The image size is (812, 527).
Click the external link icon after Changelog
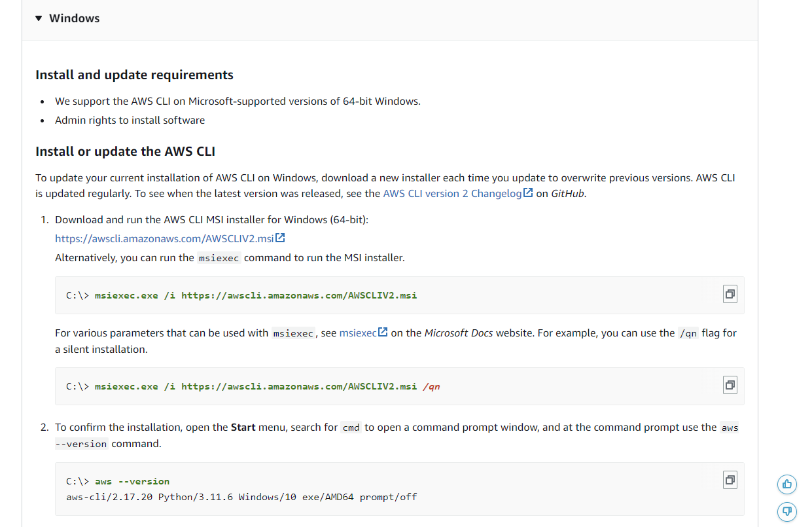528,193
